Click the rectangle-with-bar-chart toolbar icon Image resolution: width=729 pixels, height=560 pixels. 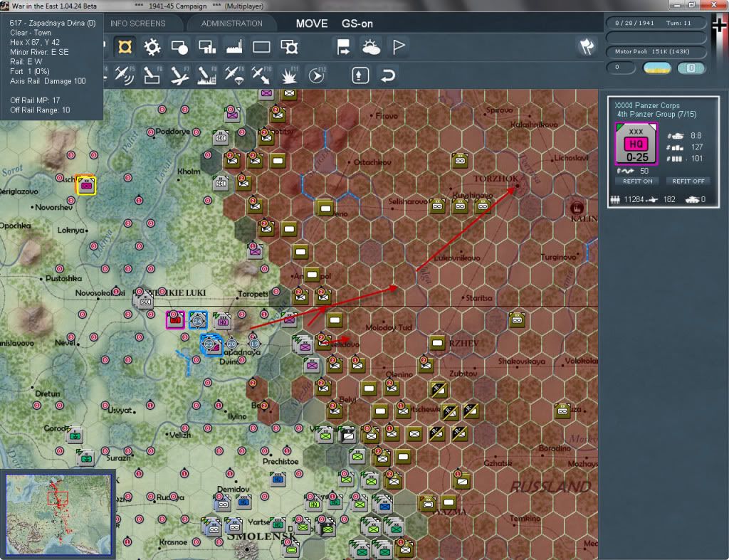[207, 47]
